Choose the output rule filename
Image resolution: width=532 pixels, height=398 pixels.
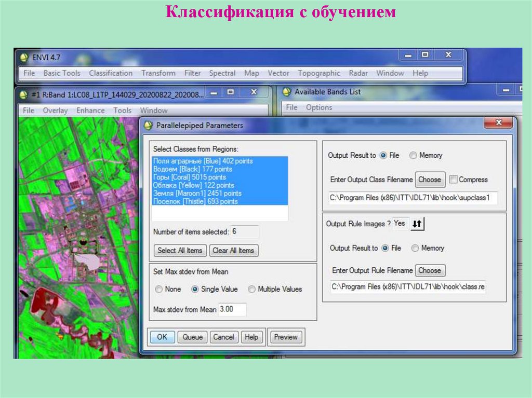click(x=430, y=270)
